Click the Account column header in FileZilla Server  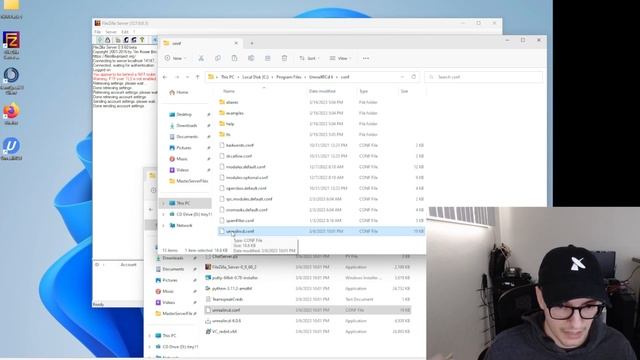point(128,264)
